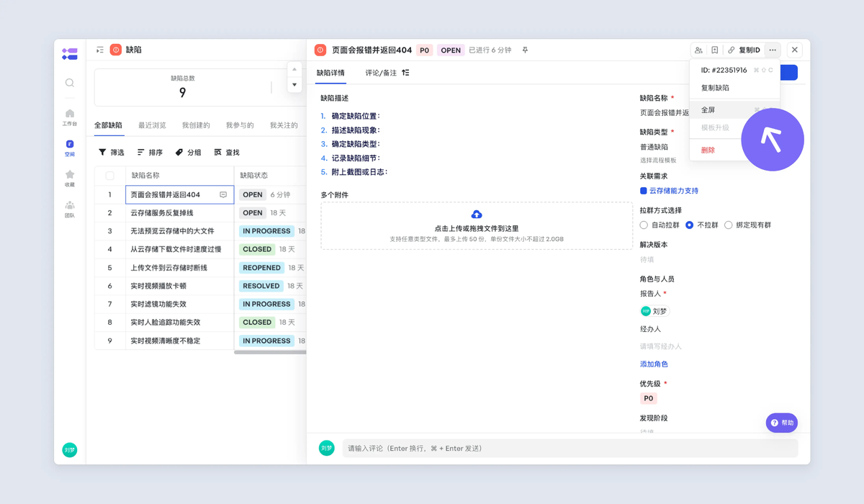Open the P0 priority dropdown in form

649,398
